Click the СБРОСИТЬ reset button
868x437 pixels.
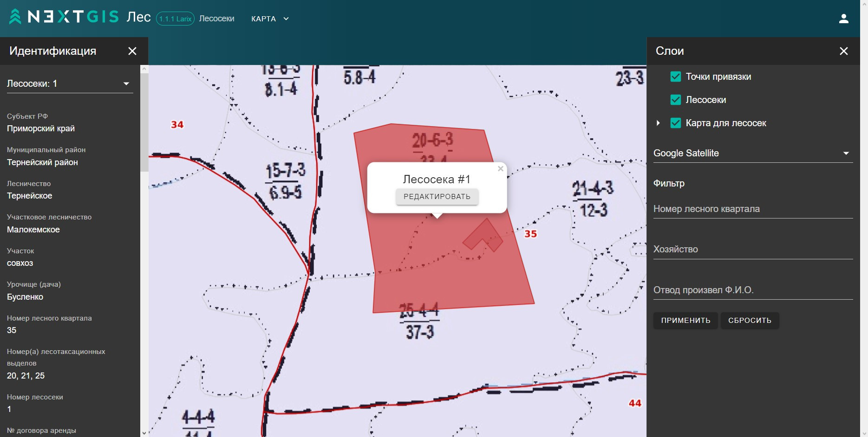[x=750, y=321]
